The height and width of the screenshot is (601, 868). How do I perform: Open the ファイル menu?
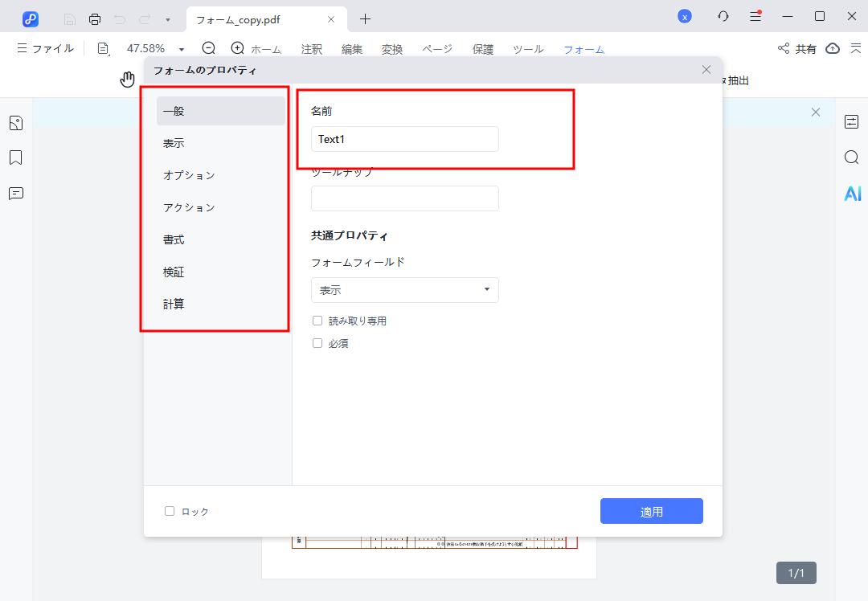click(x=46, y=48)
